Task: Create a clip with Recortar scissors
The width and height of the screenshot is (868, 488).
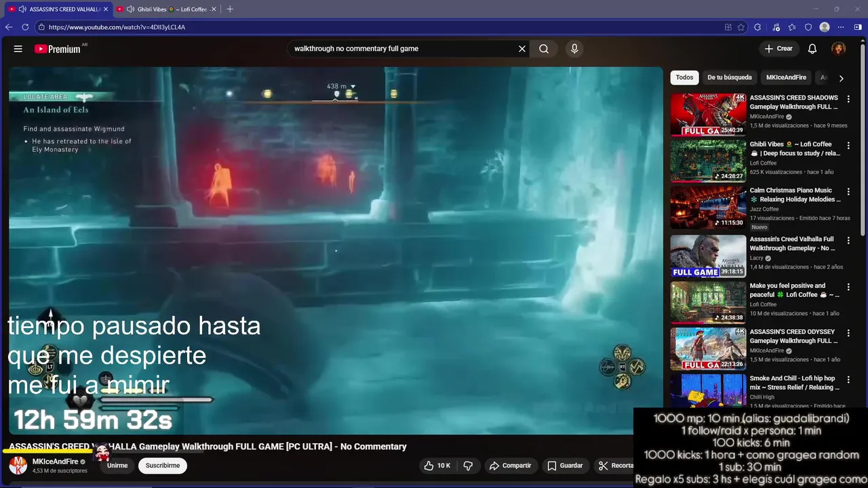Action: (616, 466)
